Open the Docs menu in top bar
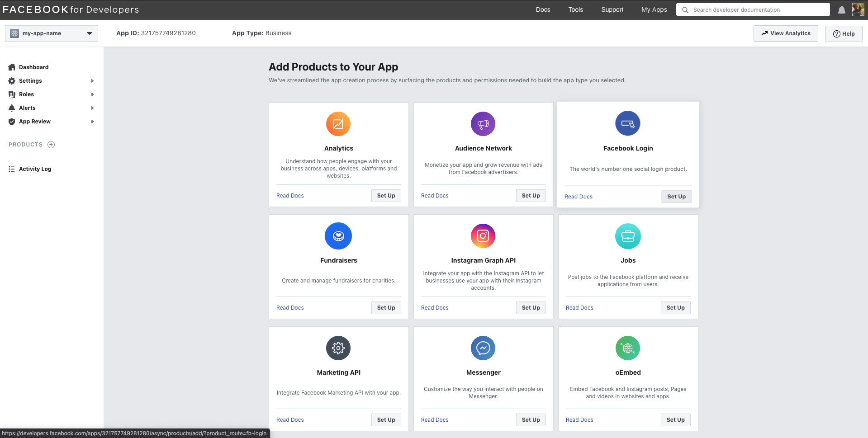The width and height of the screenshot is (868, 438). (543, 10)
